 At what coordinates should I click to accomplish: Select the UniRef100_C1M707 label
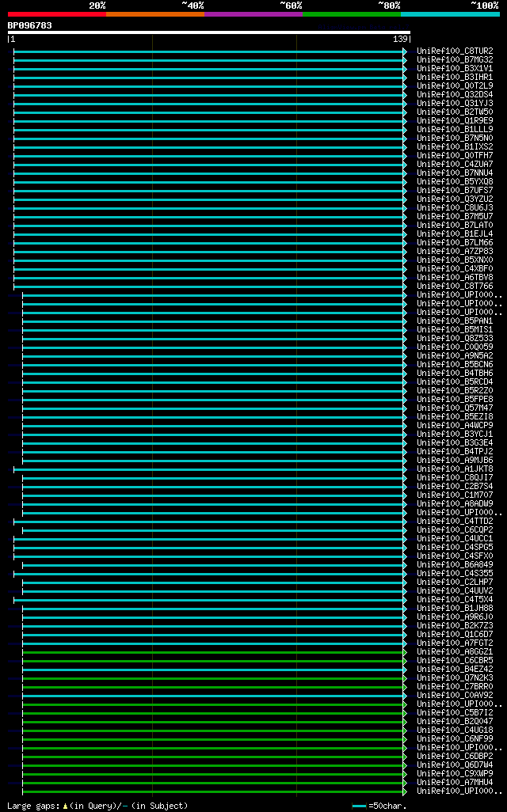point(456,495)
